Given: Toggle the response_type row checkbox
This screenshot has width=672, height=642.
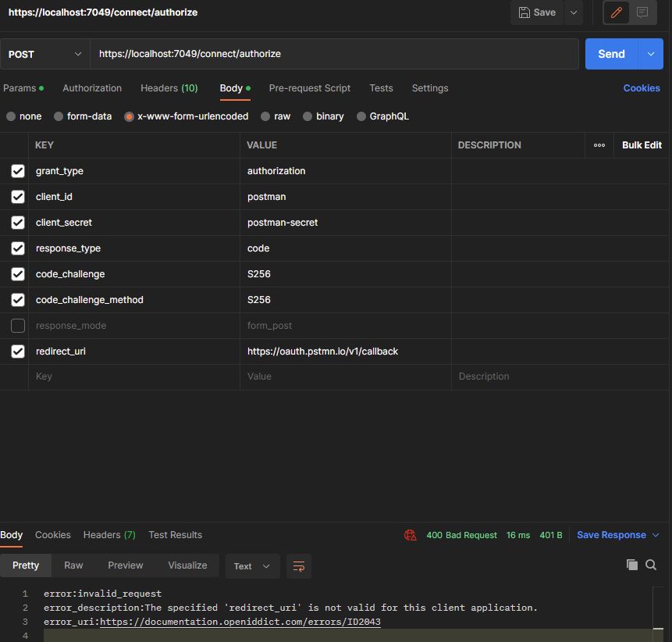Looking at the screenshot, I should coord(18,248).
